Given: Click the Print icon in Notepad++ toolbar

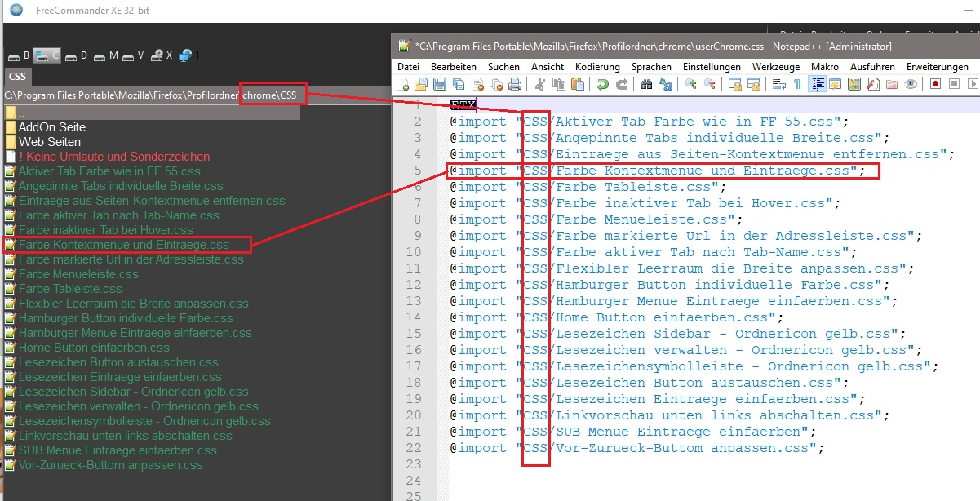Looking at the screenshot, I should click(x=515, y=84).
